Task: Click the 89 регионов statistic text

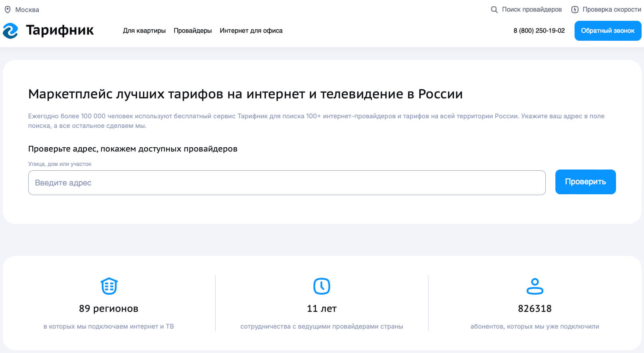Action: (x=109, y=309)
